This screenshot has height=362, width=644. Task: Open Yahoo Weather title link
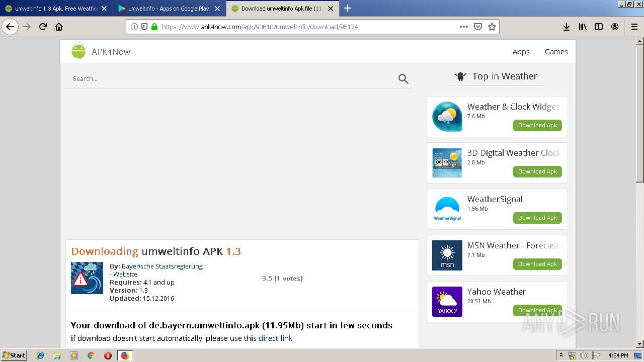point(497,292)
